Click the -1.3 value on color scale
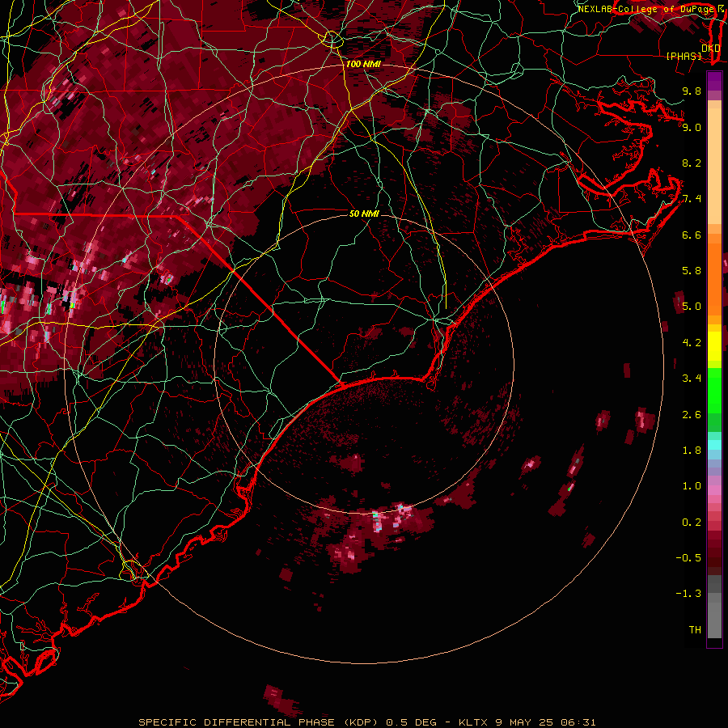The width and height of the screenshot is (728, 728). click(x=688, y=594)
